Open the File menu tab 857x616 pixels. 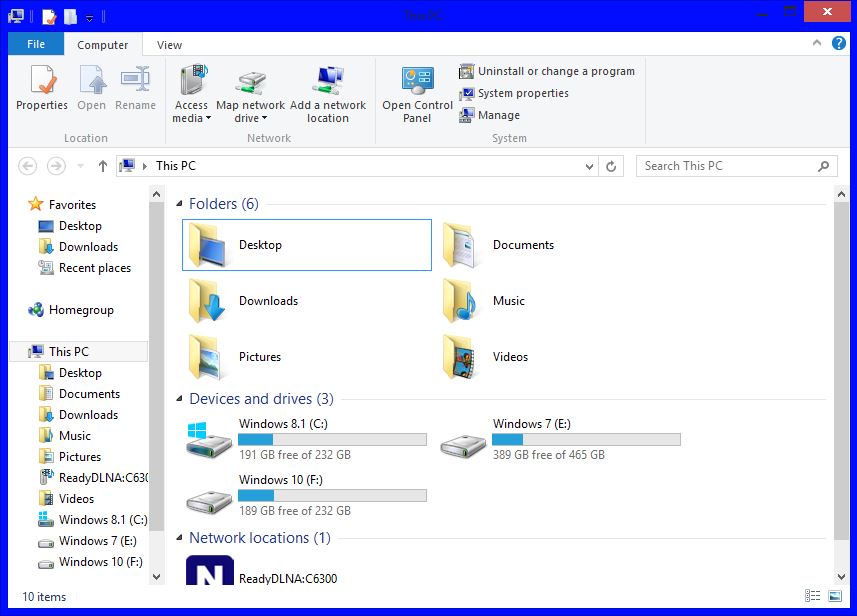pos(36,44)
